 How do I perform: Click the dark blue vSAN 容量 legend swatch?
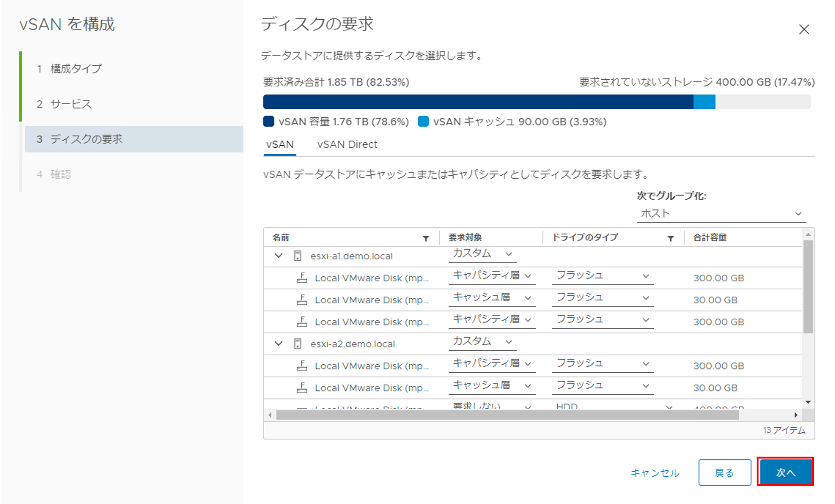pyautogui.click(x=269, y=121)
